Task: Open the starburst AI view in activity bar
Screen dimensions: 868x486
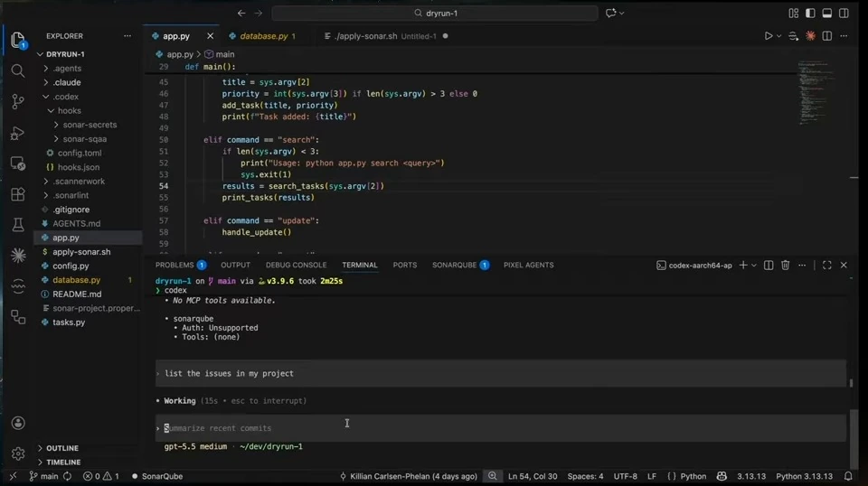Action: tap(18, 255)
